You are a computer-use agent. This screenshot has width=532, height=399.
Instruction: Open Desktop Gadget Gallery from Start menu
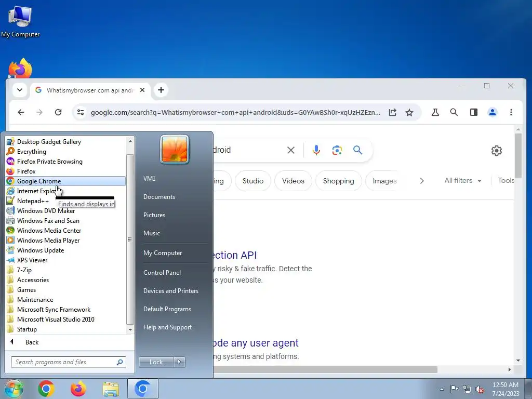65,142
